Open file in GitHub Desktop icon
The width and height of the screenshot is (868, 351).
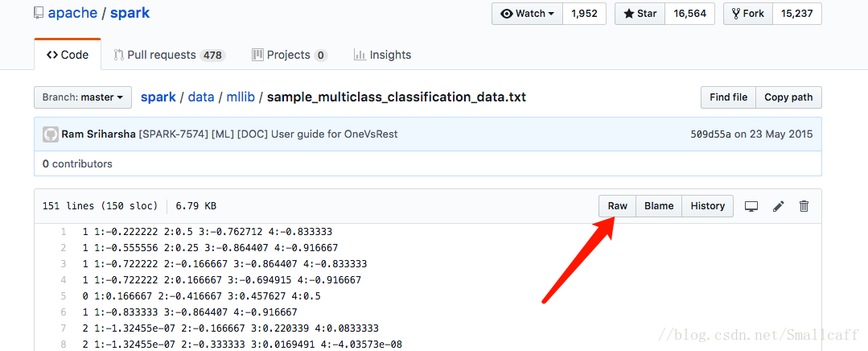tap(751, 207)
